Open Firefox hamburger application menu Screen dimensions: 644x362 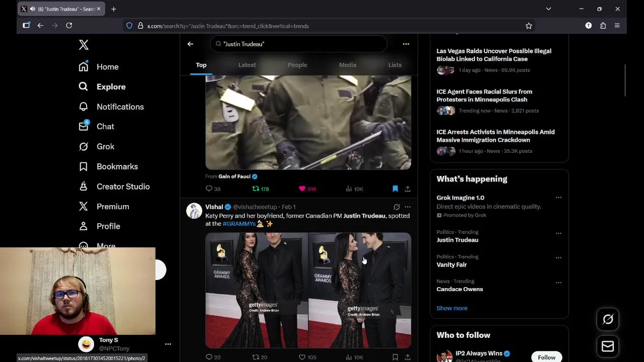pos(617,26)
